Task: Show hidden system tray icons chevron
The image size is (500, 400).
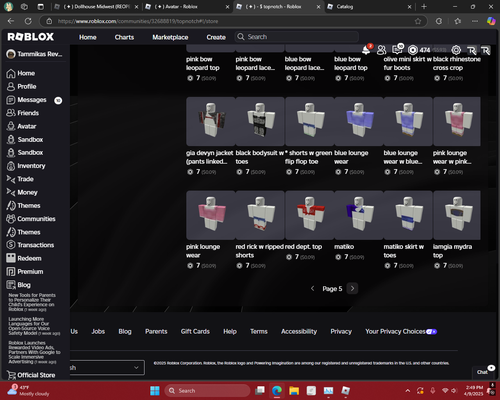Action: [408, 391]
